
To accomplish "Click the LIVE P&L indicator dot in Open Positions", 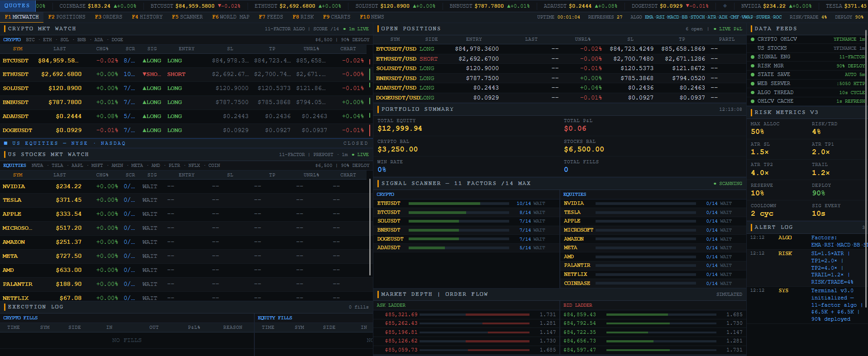I will [715, 29].
